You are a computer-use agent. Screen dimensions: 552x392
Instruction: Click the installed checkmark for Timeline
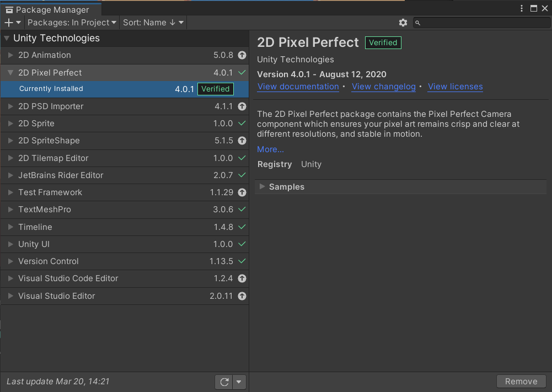pyautogui.click(x=242, y=227)
